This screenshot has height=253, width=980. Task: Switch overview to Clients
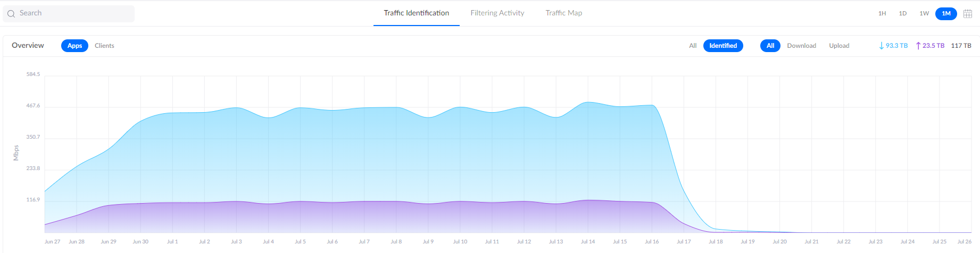(x=104, y=46)
